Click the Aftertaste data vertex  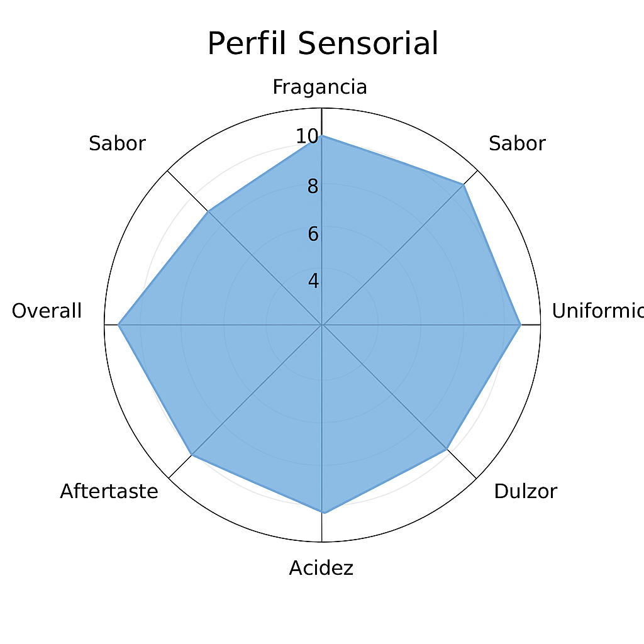tap(192, 455)
